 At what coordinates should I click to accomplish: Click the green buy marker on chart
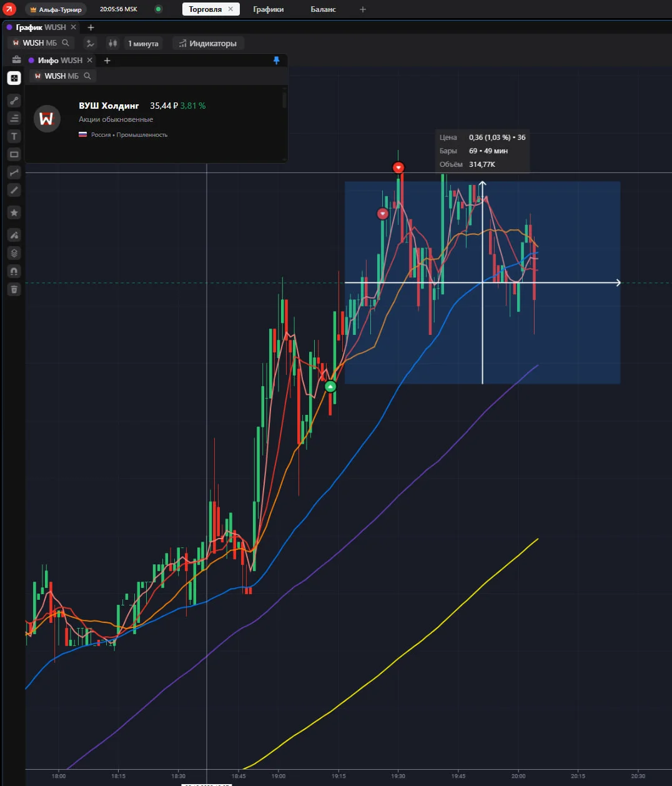pyautogui.click(x=330, y=387)
